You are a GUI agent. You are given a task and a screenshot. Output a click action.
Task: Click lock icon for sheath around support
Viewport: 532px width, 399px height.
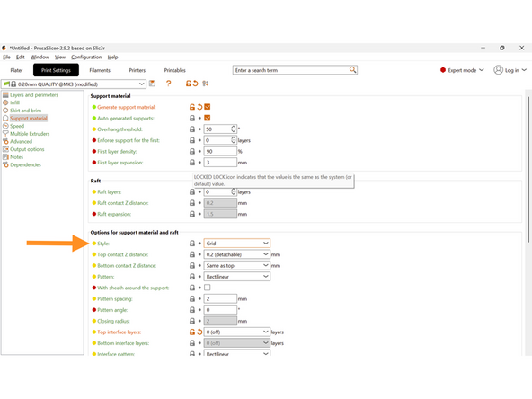(192, 288)
